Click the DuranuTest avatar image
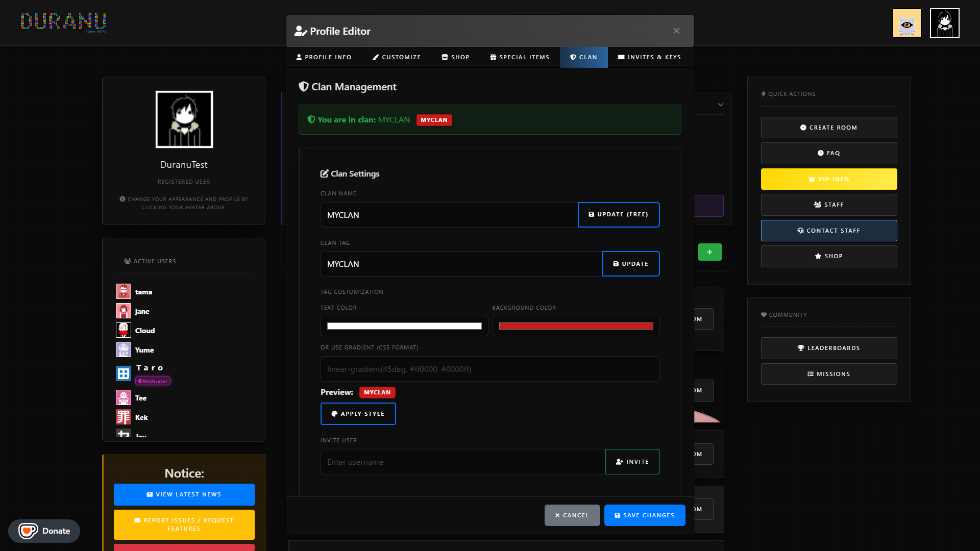The width and height of the screenshot is (980, 551). tap(184, 119)
